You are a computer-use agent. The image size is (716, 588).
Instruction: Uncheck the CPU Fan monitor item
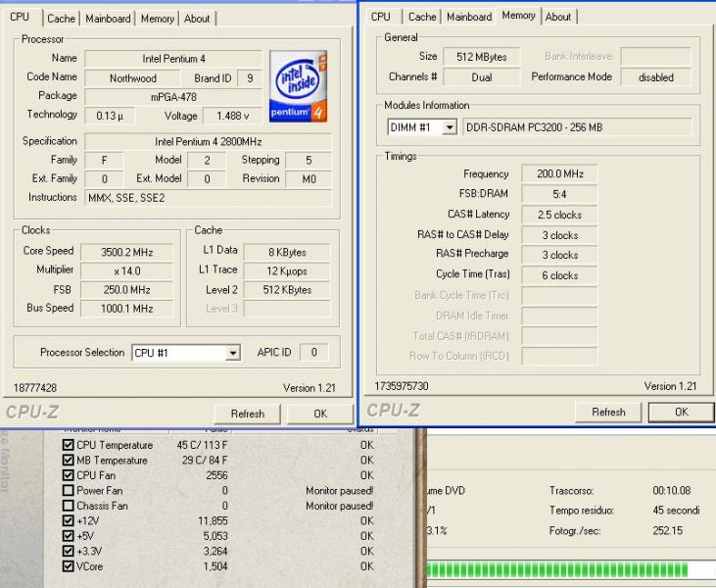coord(68,475)
